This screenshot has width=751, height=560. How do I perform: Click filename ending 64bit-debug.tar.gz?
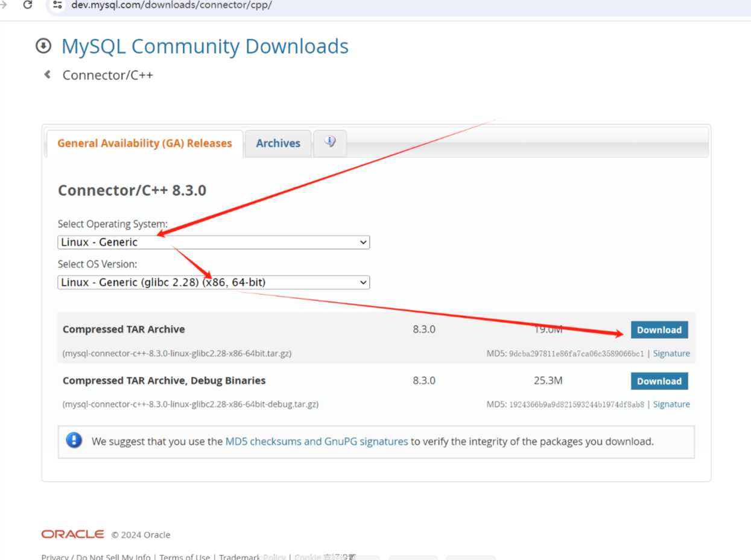coord(191,404)
